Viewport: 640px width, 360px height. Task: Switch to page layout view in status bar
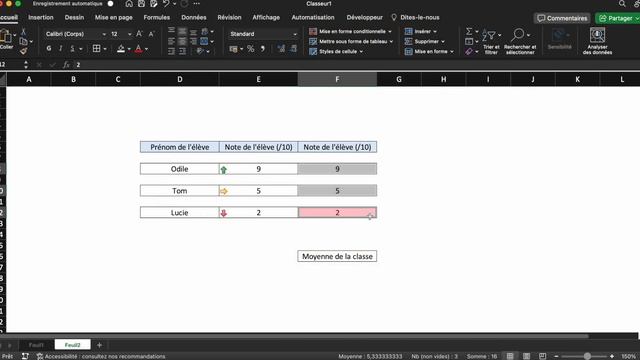[x=527, y=356]
